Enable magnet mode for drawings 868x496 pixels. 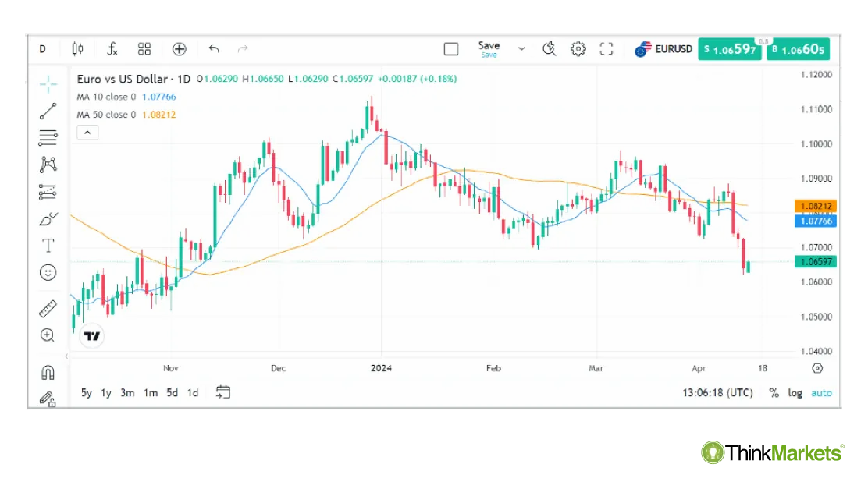(48, 372)
